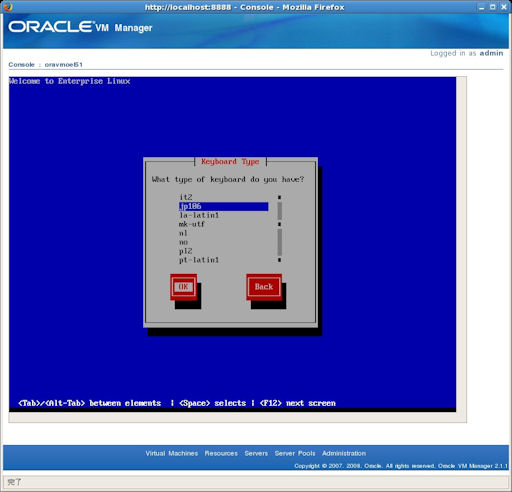Click the Oracle VM Manager logo
This screenshot has height=492, width=512.
pyautogui.click(x=80, y=27)
